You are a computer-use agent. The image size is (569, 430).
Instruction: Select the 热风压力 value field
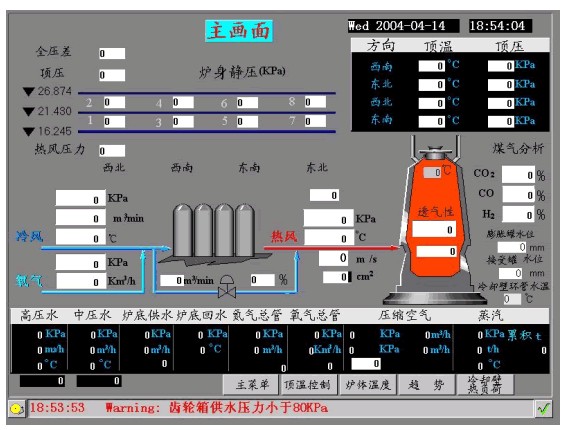coord(112,151)
